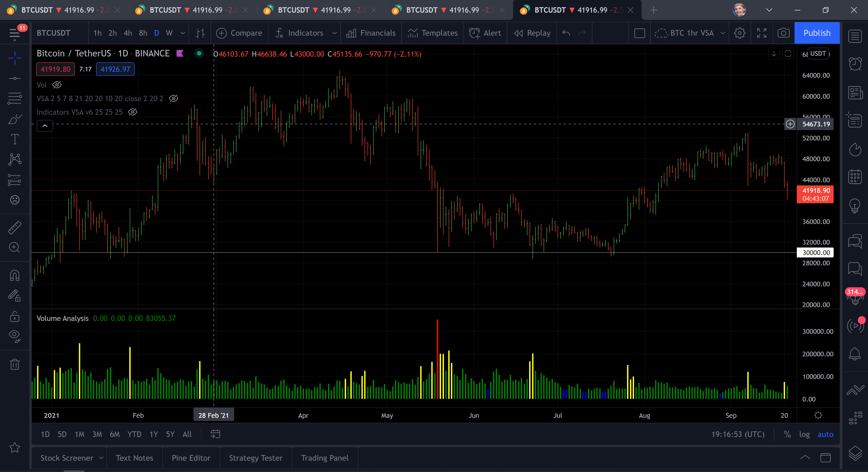Image resolution: width=868 pixels, height=472 pixels.
Task: Click the blue Publish button
Action: (x=817, y=33)
